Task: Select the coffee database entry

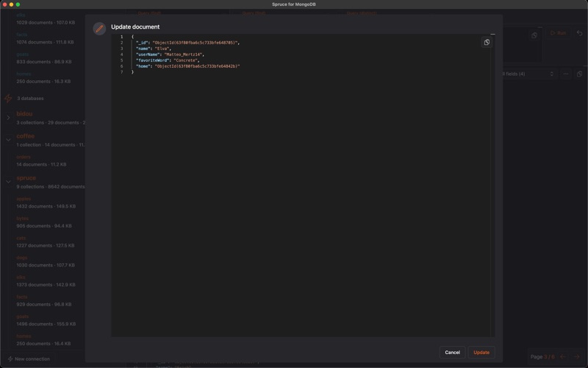Action: click(26, 136)
